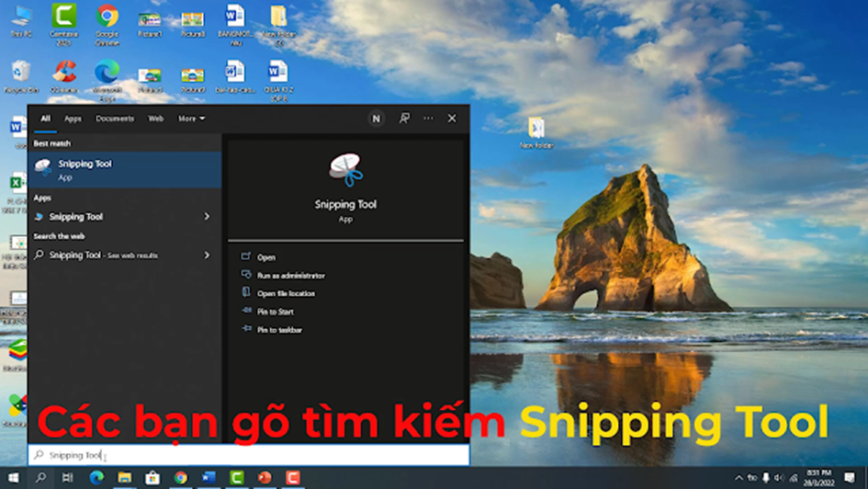
Task: Switch to the Documents search tab
Action: [115, 119]
